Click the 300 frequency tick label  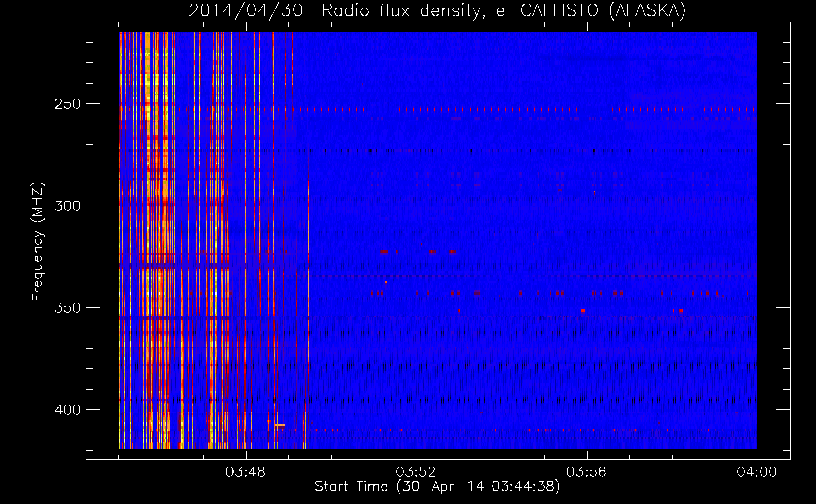pyautogui.click(x=68, y=206)
